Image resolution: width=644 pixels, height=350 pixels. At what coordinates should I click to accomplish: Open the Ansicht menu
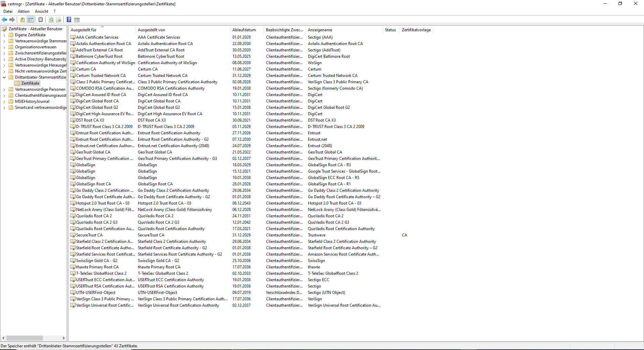(42, 11)
